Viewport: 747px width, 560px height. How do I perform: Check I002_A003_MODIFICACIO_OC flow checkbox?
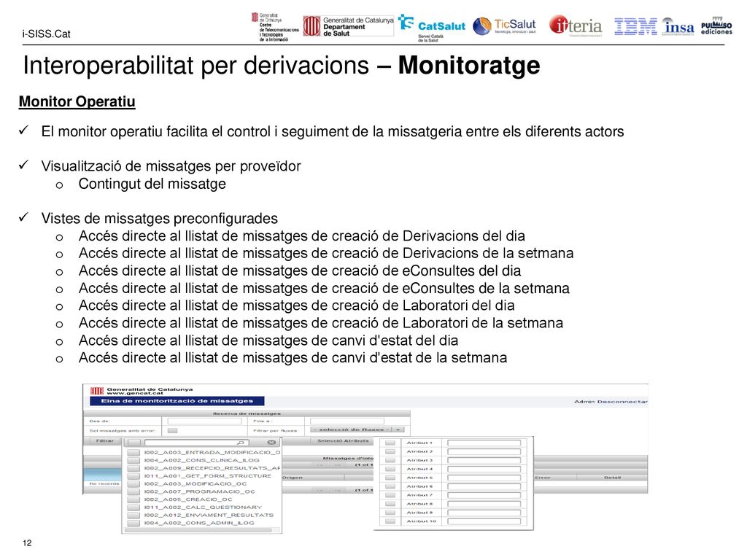point(133,484)
